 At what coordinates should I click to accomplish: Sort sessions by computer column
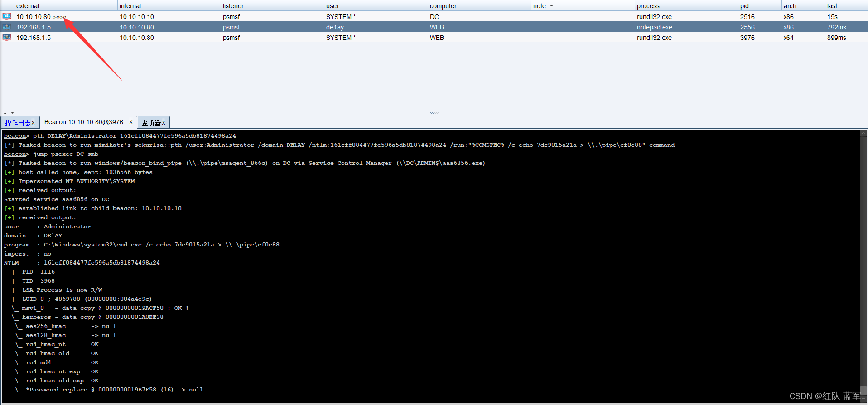pos(479,6)
